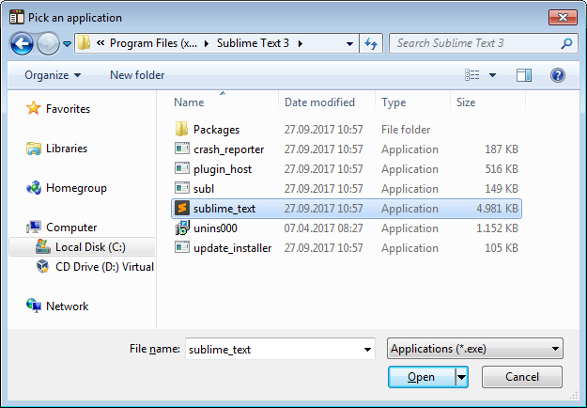The image size is (587, 408).
Task: Click the search magnifier icon
Action: pyautogui.click(x=566, y=43)
